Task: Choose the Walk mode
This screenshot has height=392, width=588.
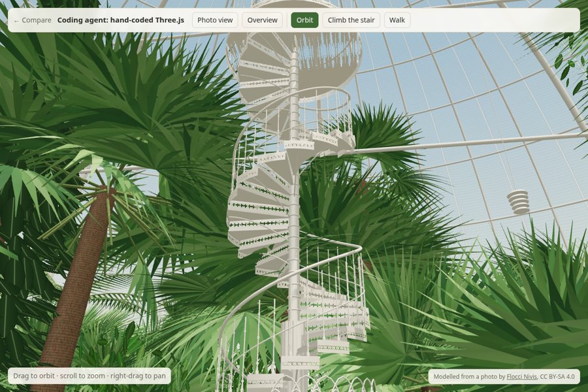Action: pos(397,20)
